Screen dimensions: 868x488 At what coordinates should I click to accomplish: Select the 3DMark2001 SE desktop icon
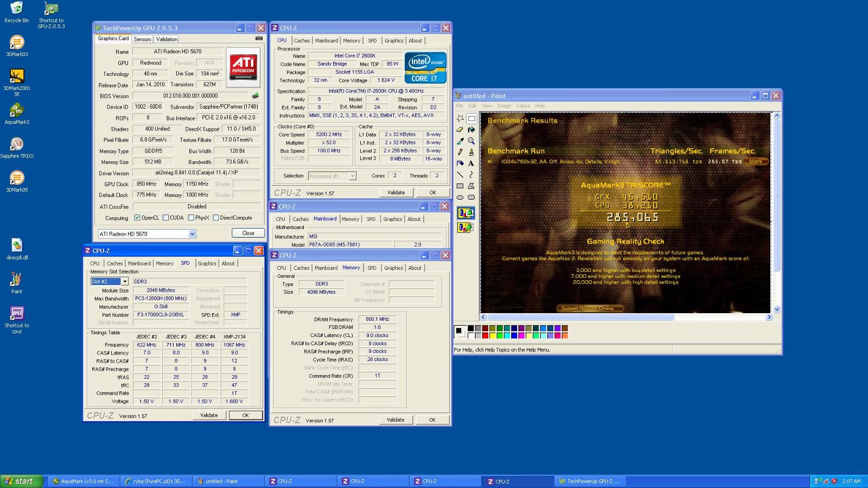(17, 83)
